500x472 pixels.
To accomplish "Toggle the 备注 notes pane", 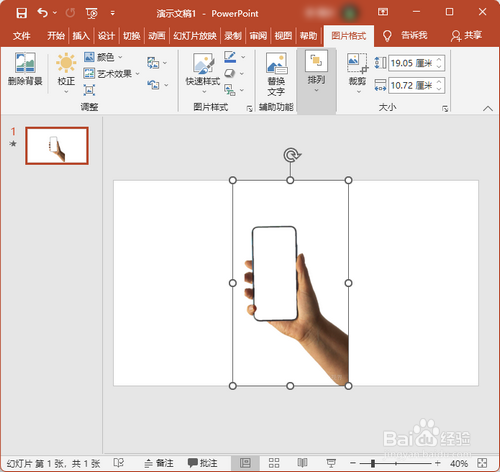I will tap(159, 463).
